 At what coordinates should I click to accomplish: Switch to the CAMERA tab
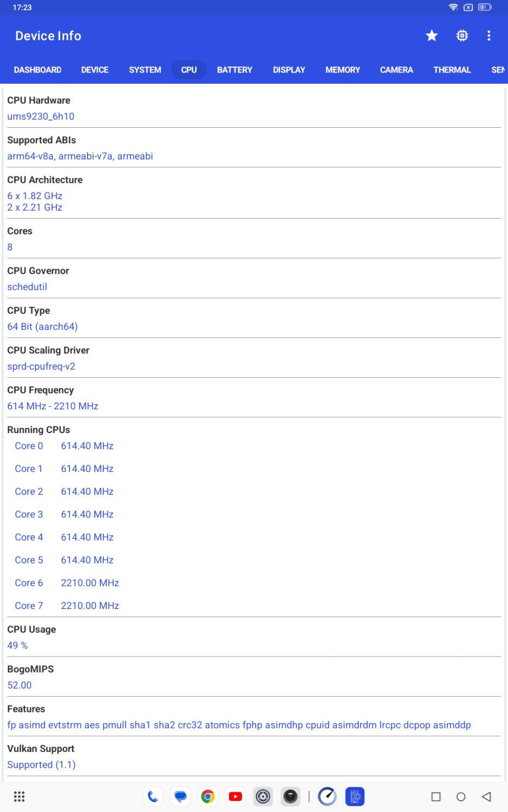396,70
